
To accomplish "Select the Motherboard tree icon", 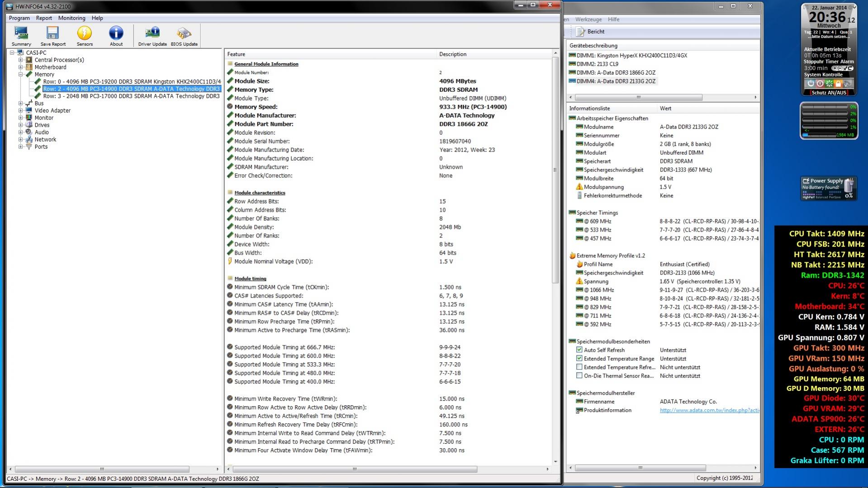I will coord(29,67).
